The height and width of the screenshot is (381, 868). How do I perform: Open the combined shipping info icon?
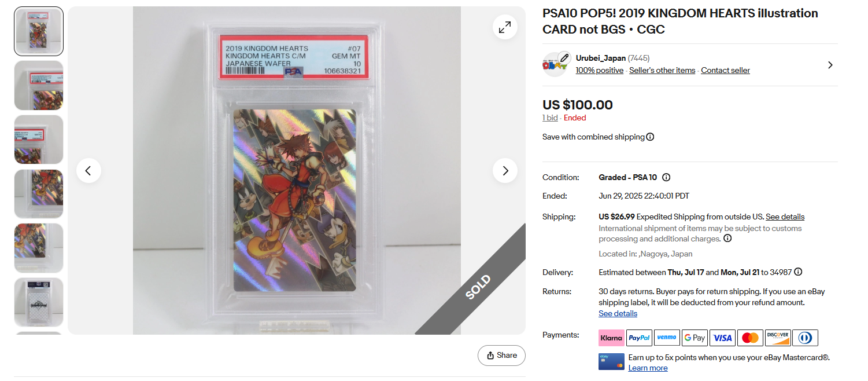(650, 137)
